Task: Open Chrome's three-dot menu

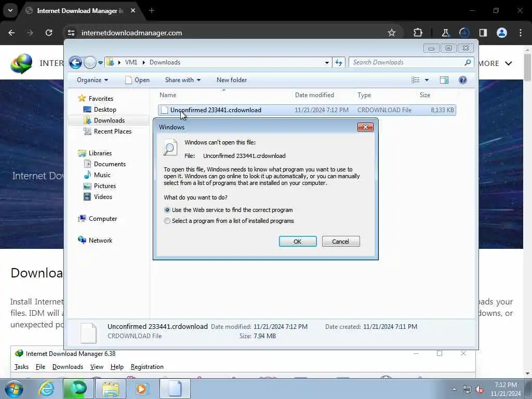Action: pyautogui.click(x=521, y=33)
